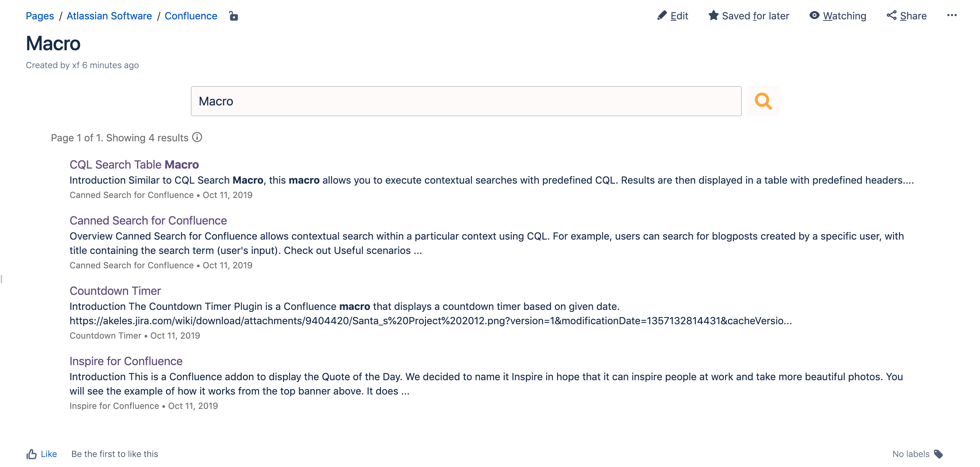Screen dimensions: 980x467
Task: Click the Like text link
Action: click(x=49, y=454)
